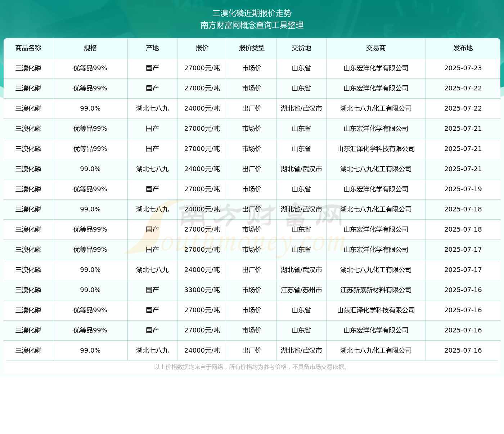Click 山东汇泽化学科技有限公司 in the 2025-07-21 row
This screenshot has width=504, height=434.
pyautogui.click(x=376, y=149)
